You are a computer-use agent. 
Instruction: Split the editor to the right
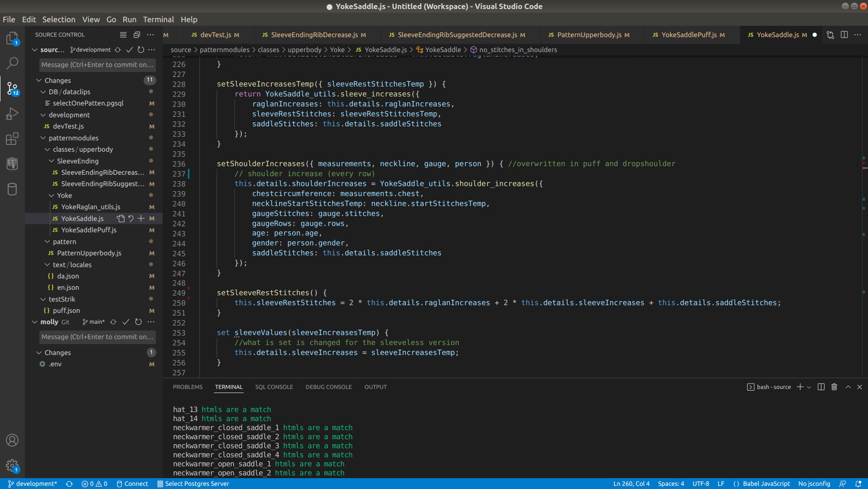844,35
